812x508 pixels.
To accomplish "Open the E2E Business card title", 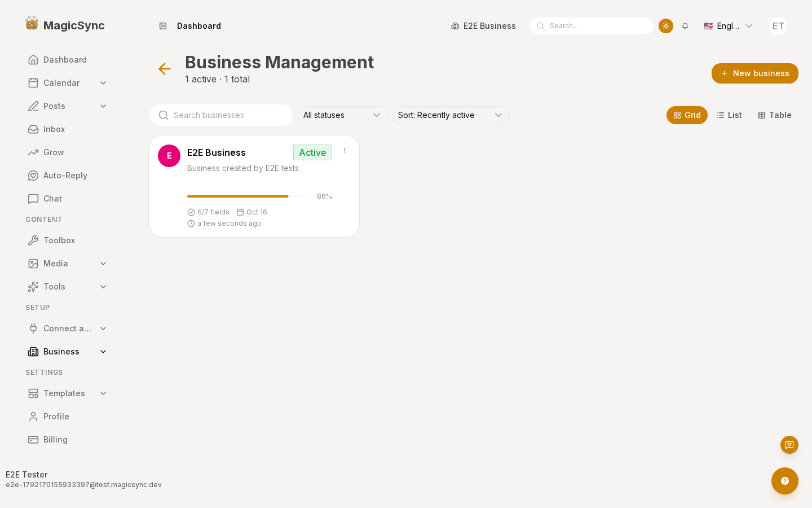I will [217, 152].
